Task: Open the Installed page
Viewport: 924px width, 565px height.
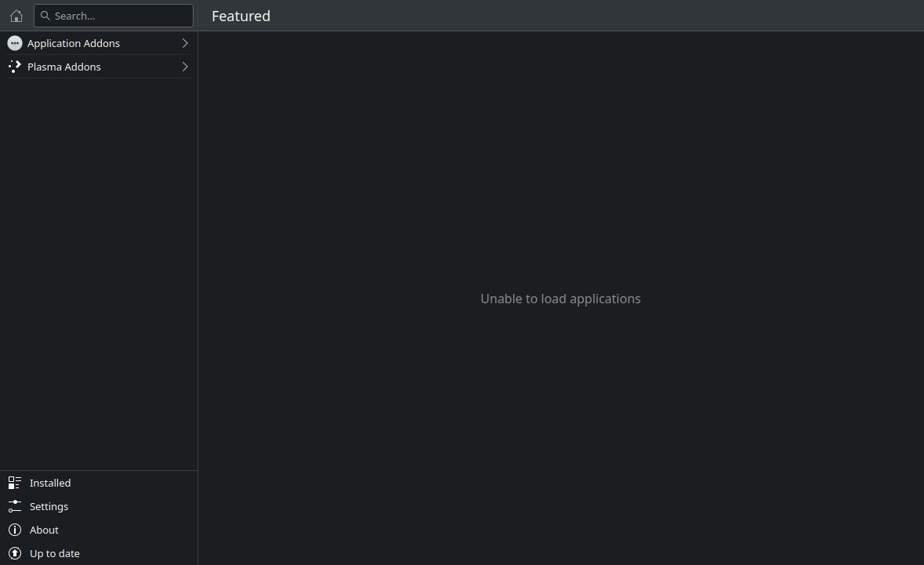Action: tap(99, 483)
